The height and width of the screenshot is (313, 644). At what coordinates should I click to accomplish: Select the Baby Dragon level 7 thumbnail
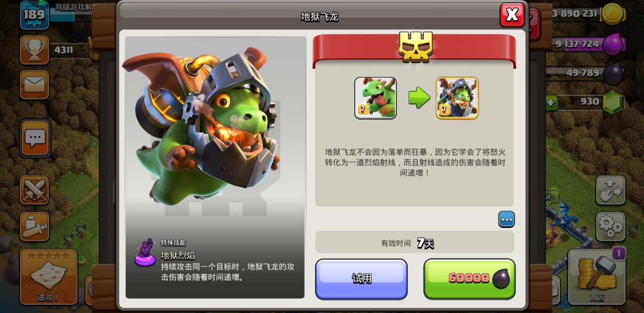[375, 98]
